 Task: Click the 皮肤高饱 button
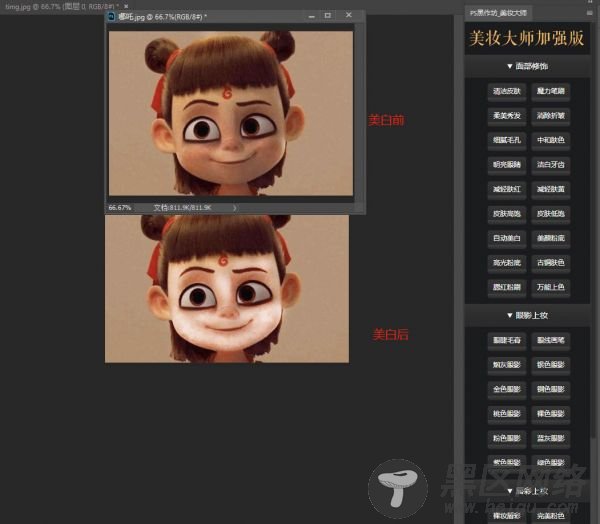[x=507, y=214]
